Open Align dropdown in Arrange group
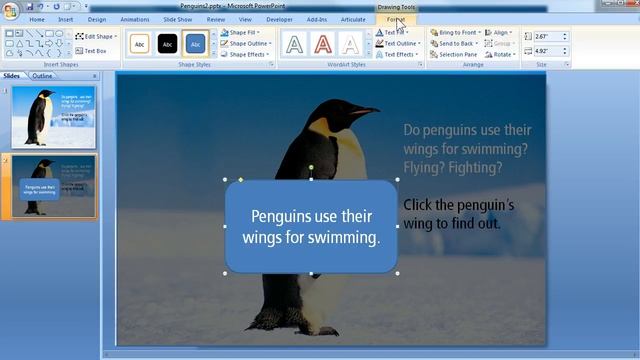Screen dimensions: 640x360 point(498,32)
